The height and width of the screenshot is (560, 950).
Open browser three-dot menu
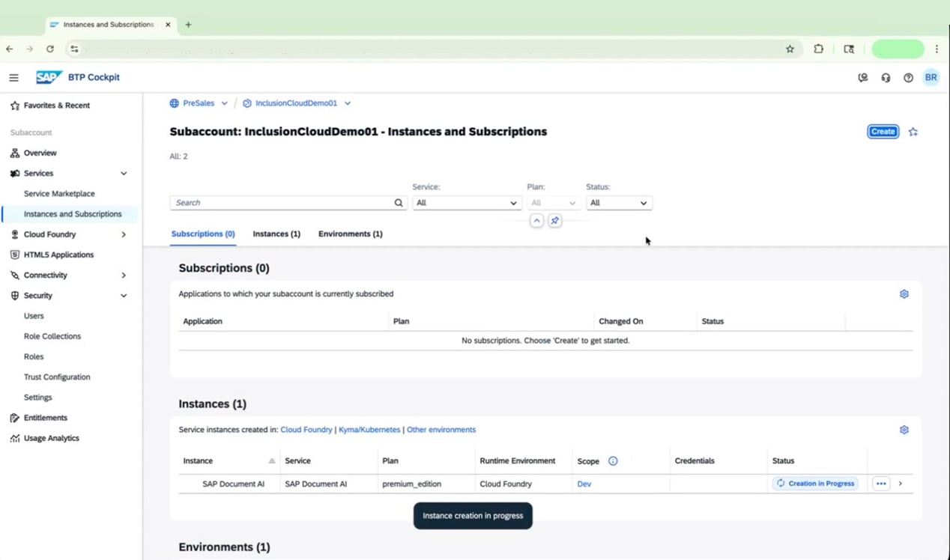click(x=937, y=49)
